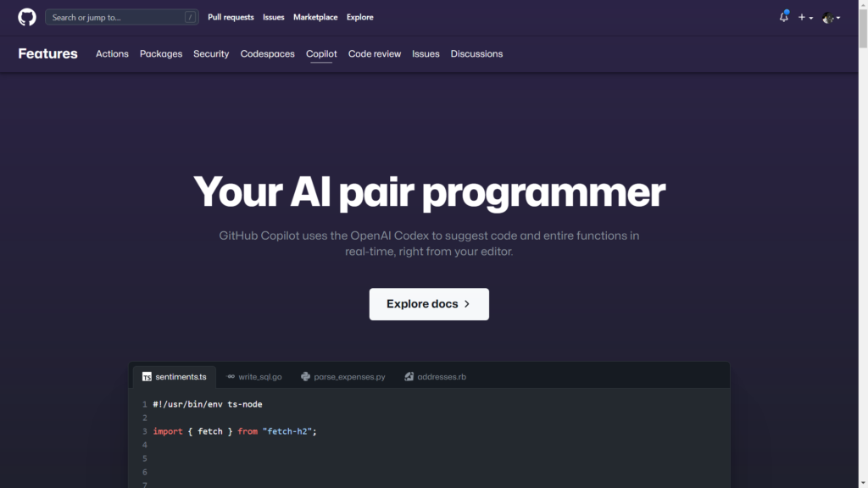Focus the Search or jump to field
This screenshot has width=868, height=488.
[114, 17]
